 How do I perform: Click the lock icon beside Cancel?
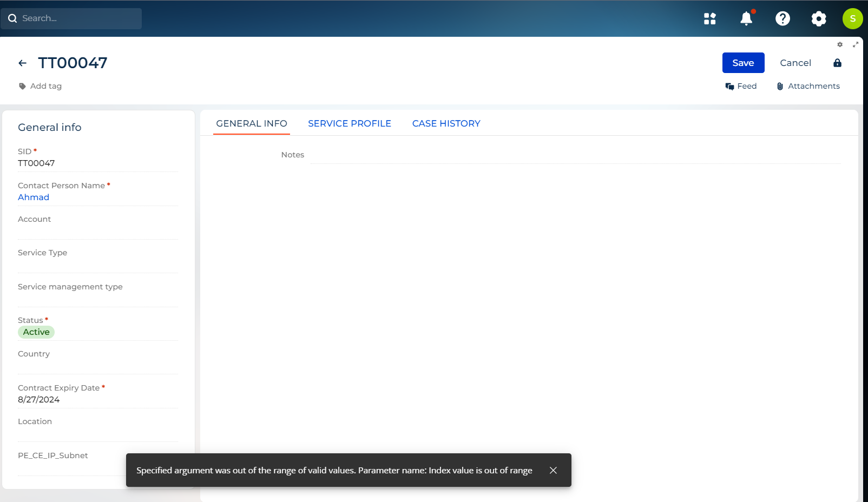837,63
